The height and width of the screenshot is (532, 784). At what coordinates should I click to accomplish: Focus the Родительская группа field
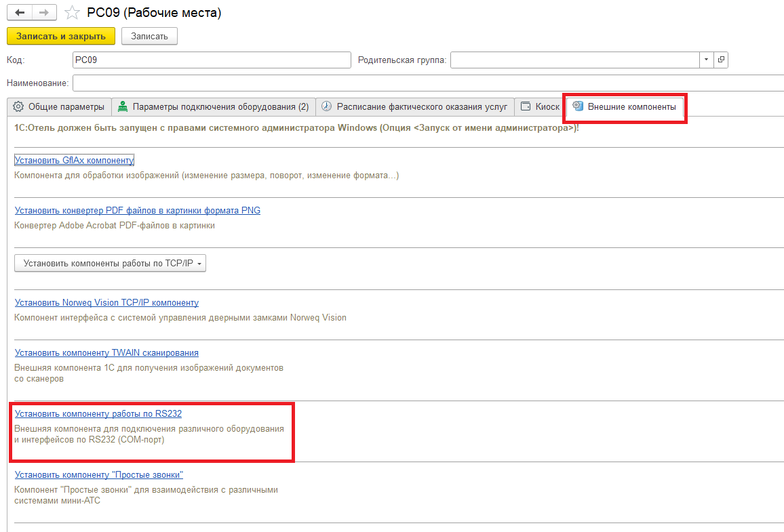[575, 60]
